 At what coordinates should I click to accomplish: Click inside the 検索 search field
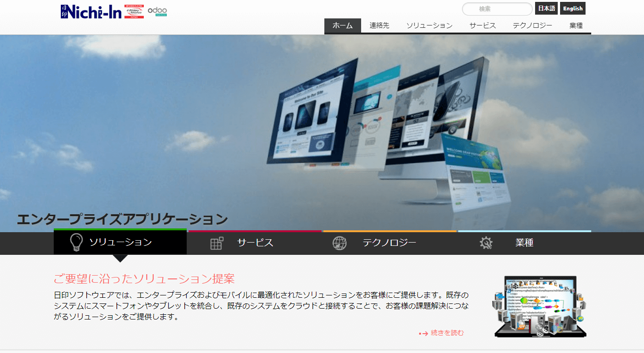496,8
